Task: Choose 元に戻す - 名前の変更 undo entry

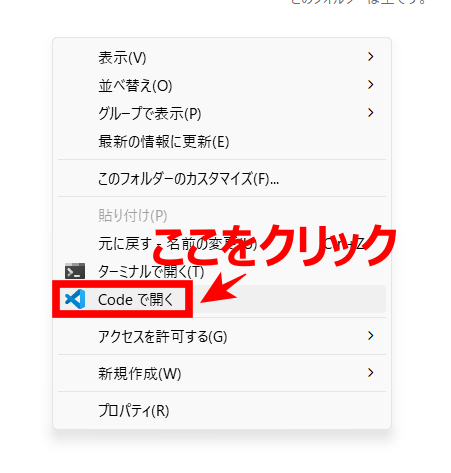Action: [231, 244]
